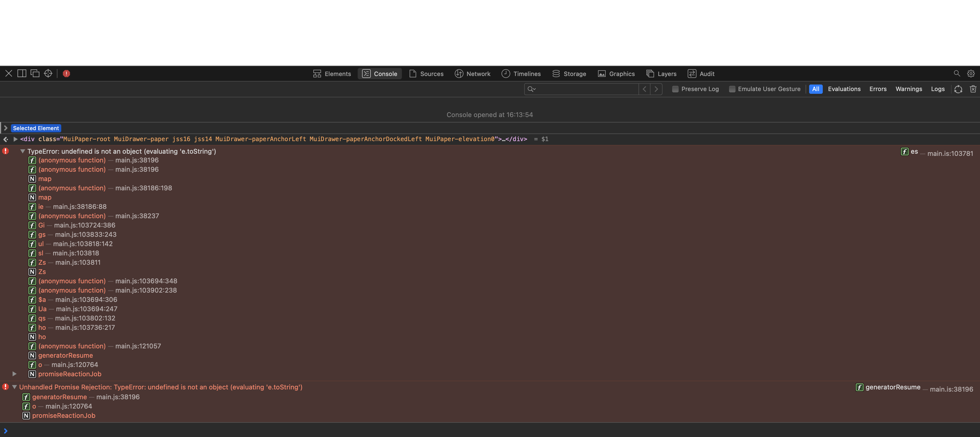Enable the Preserve Log checkbox
980x437 pixels.
click(675, 89)
